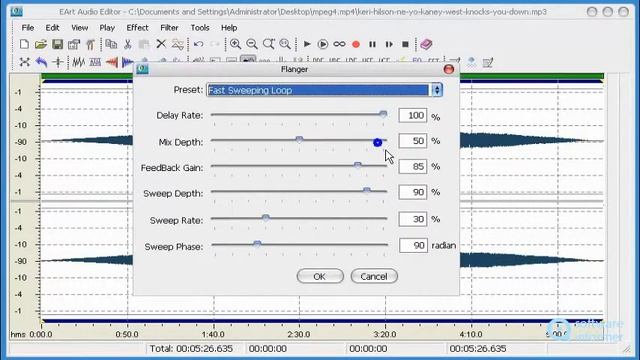Click the Sweep Depth value field

click(413, 192)
